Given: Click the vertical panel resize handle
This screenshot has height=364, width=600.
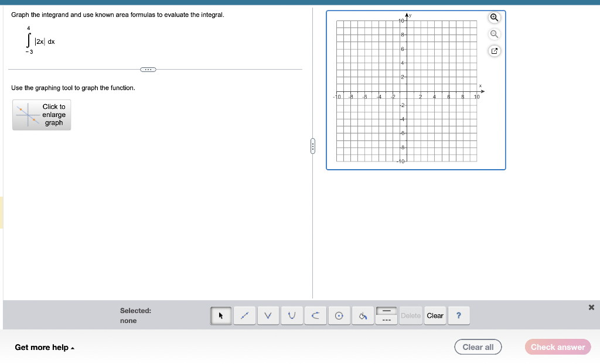Looking at the screenshot, I should pyautogui.click(x=312, y=146).
